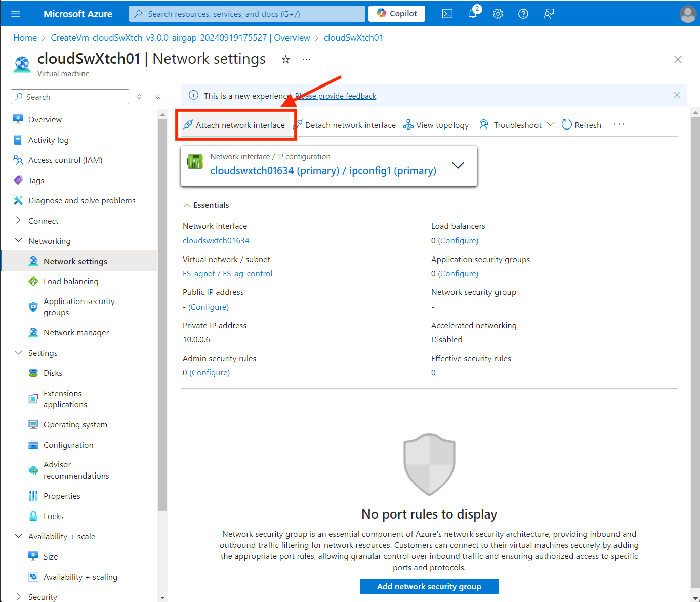Viewport: 700px width, 602px height.
Task: Click Add network security group
Action: coord(429,586)
